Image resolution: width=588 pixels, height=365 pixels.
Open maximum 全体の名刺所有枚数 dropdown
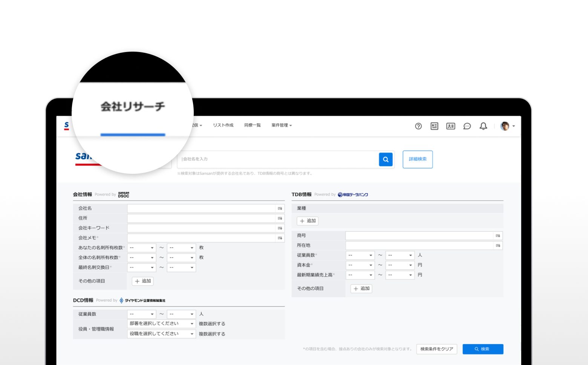click(181, 258)
